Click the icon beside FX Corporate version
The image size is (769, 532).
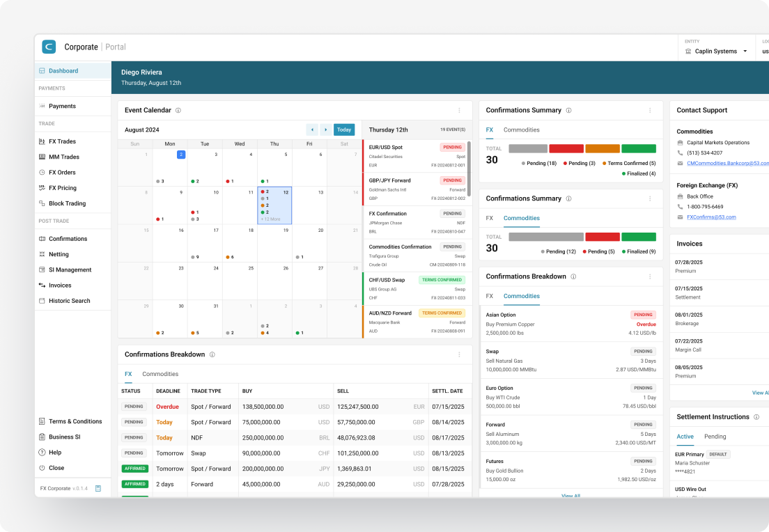click(98, 488)
